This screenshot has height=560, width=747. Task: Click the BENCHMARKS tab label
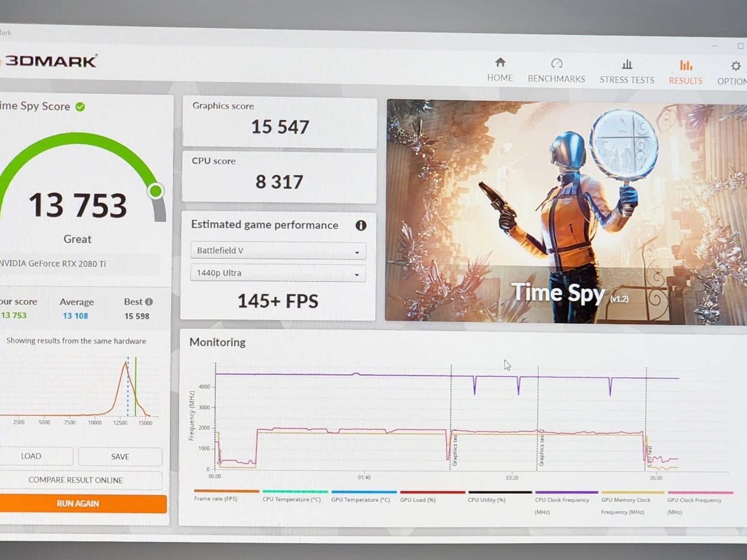pyautogui.click(x=556, y=79)
